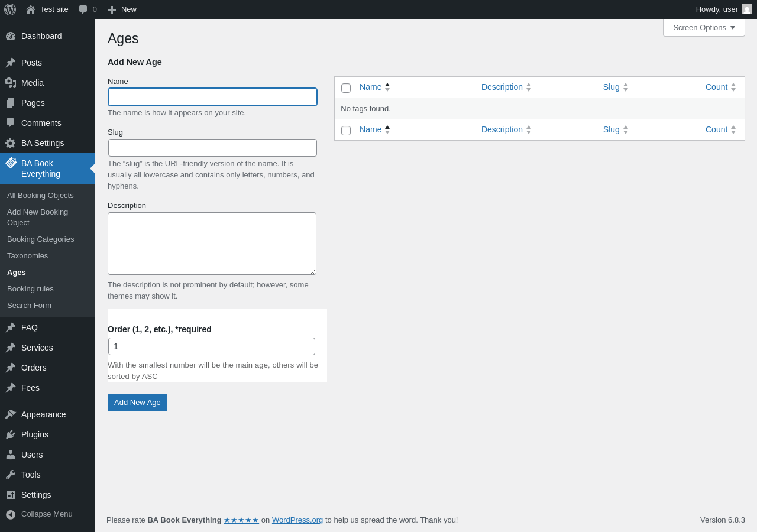Expand the Screen Options panel
This screenshot has height=532, width=757.
click(704, 27)
